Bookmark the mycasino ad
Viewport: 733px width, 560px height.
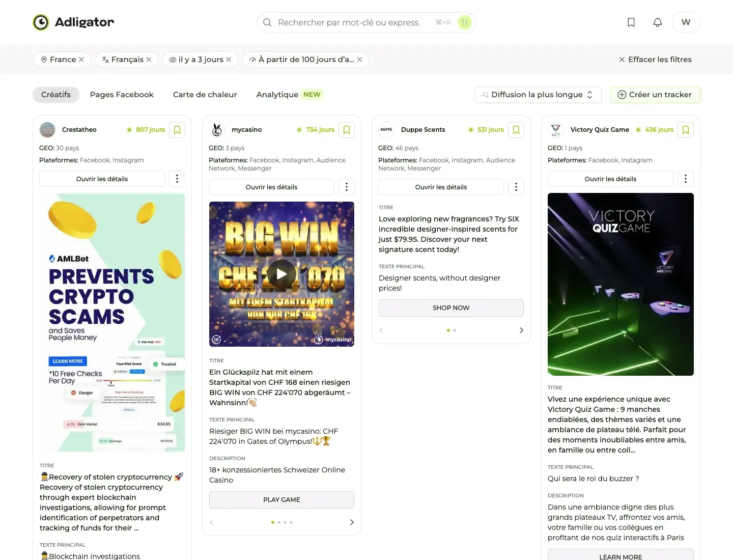[347, 130]
